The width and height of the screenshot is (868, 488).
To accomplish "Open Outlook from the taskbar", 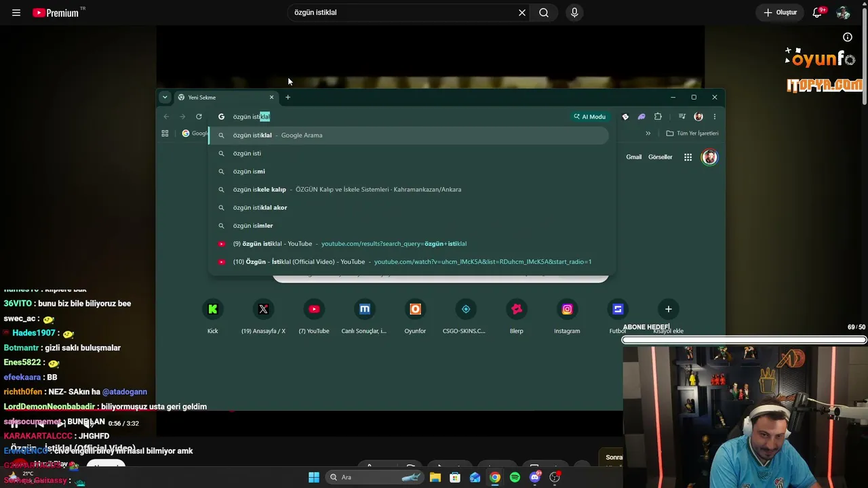I will click(475, 477).
